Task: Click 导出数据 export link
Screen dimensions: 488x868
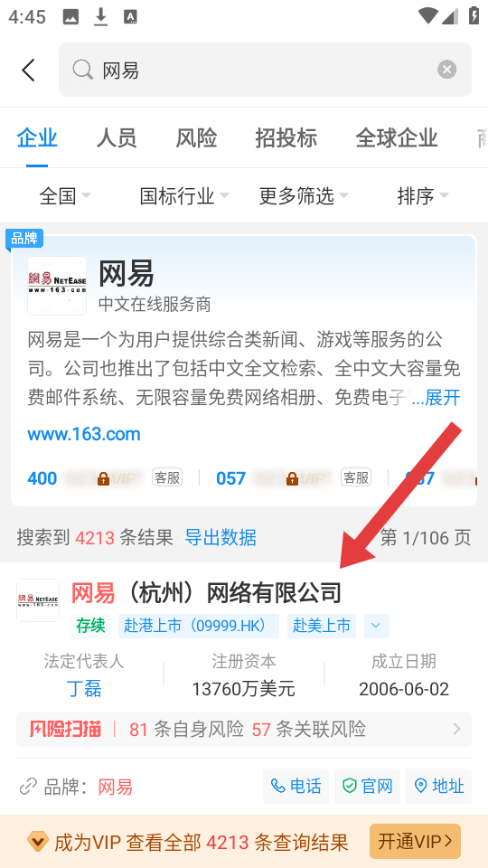Action: pyautogui.click(x=221, y=537)
